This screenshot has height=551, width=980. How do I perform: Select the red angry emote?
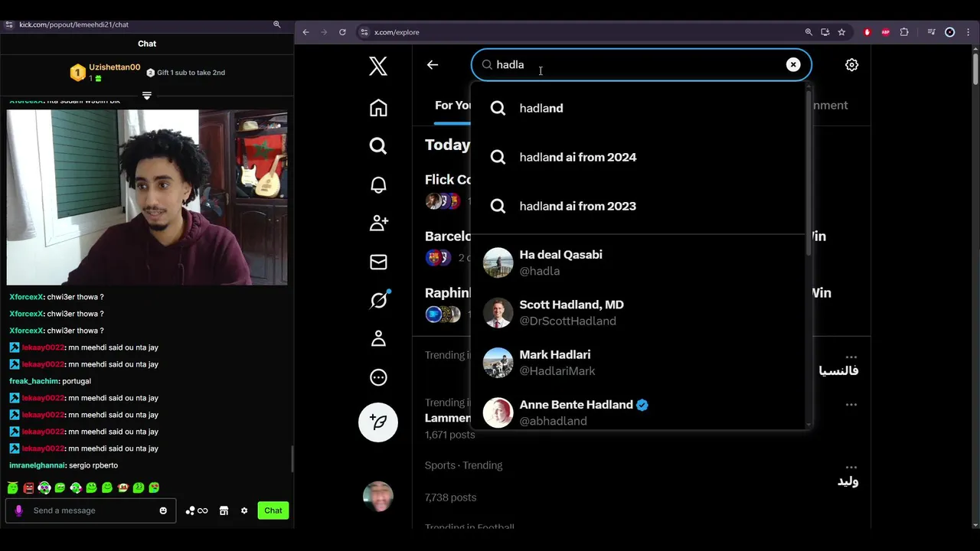coord(28,487)
